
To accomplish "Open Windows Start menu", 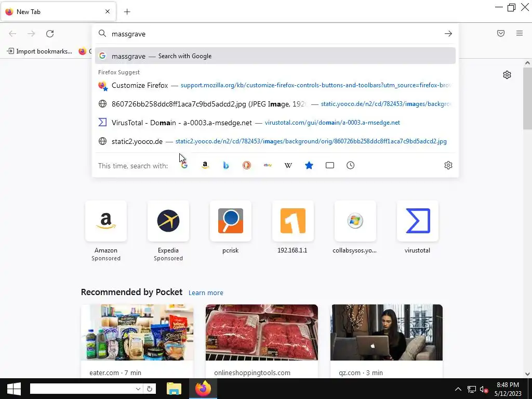I will coord(14,389).
